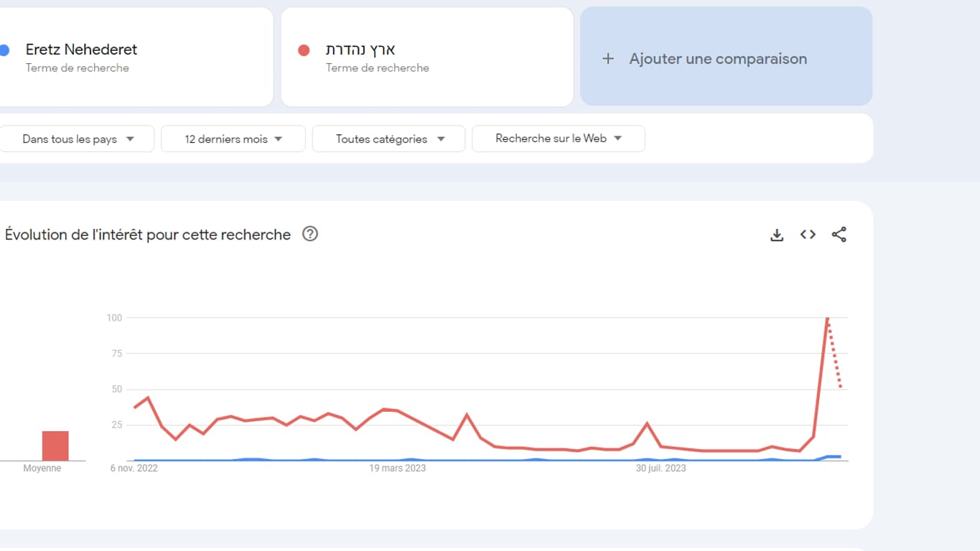Click the red dot beside ארץ נהדרת
Image resolution: width=980 pixels, height=551 pixels.
pyautogui.click(x=304, y=50)
